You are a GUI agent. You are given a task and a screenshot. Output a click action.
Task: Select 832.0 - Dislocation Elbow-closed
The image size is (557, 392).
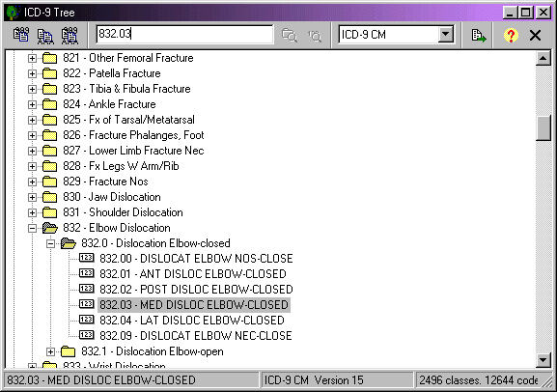pos(155,243)
